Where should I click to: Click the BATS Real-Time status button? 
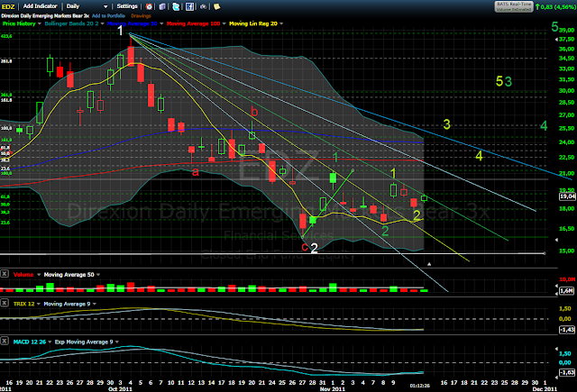click(514, 6)
